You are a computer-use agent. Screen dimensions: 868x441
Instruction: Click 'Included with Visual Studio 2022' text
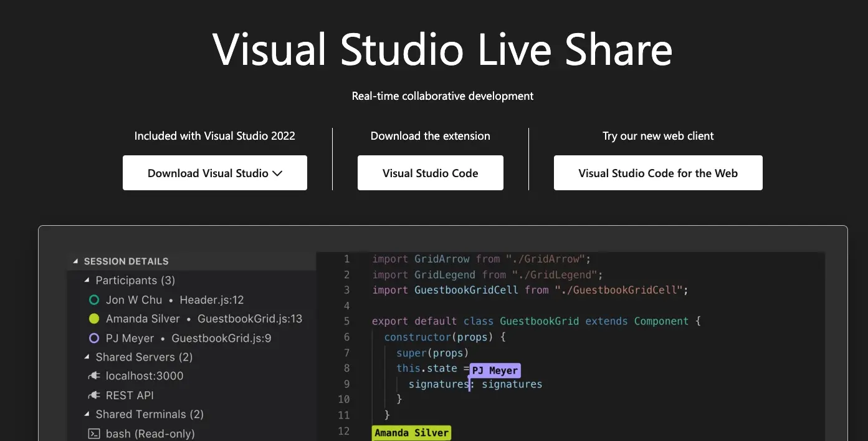215,136
